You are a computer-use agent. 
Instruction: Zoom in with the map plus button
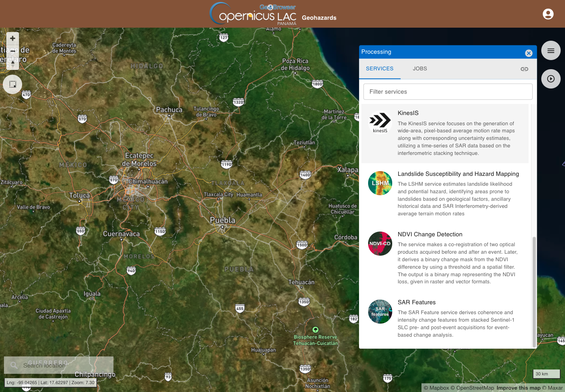[x=13, y=38]
